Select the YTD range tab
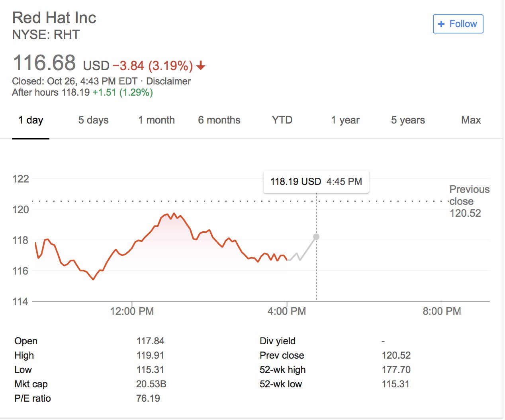The width and height of the screenshot is (505, 420). 282,120
